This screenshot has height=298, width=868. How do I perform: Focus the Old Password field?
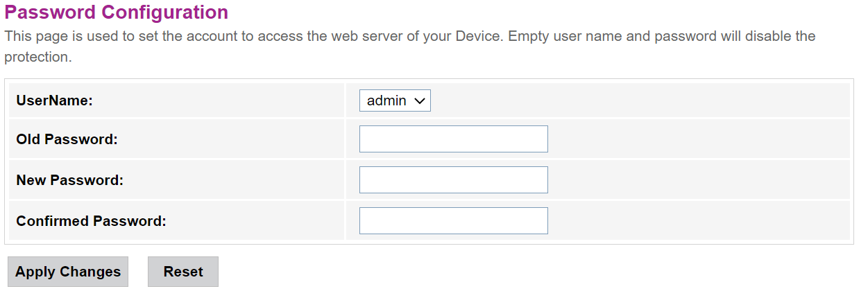pos(453,139)
